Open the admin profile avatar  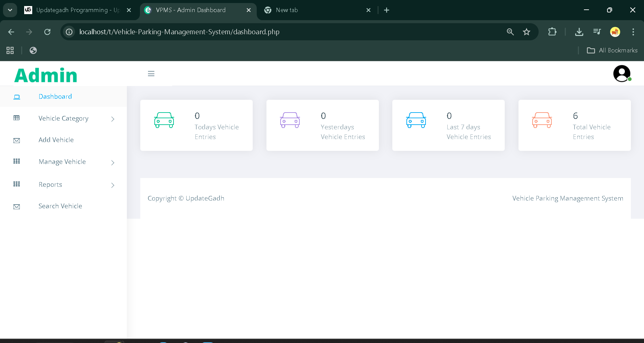[622, 74]
